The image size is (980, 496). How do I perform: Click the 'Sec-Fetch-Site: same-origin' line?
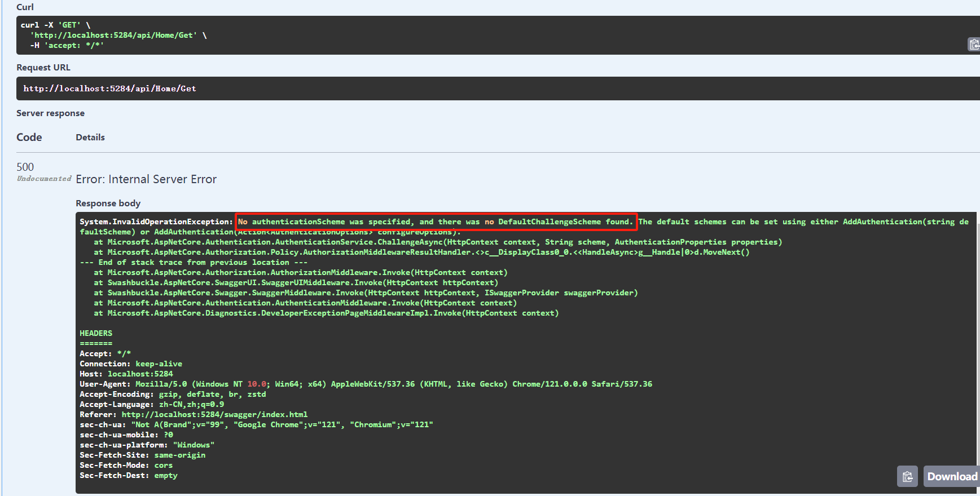[143, 455]
